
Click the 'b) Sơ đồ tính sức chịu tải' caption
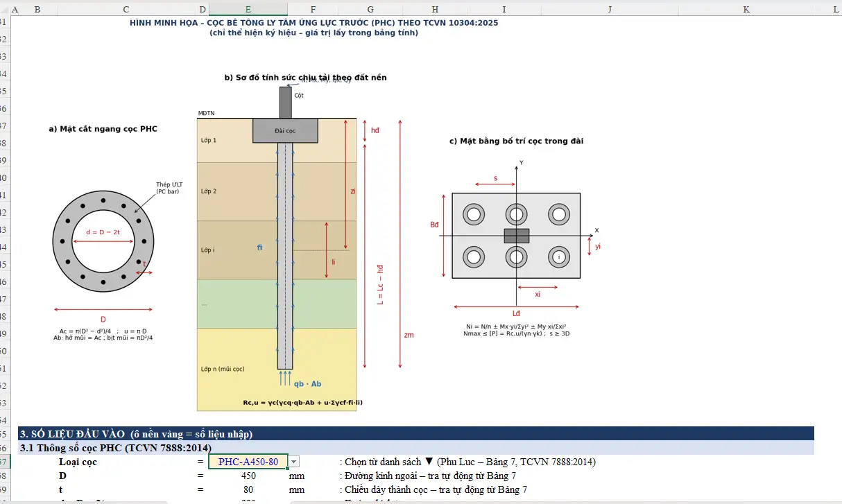tap(305, 78)
